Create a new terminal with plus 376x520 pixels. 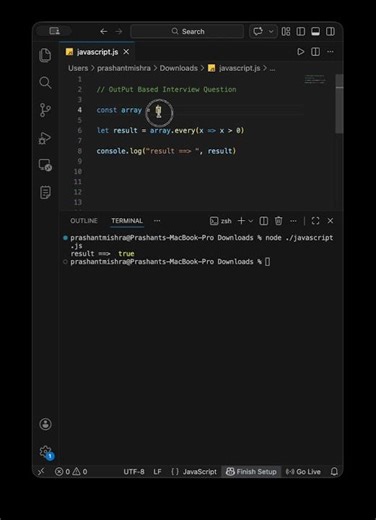(241, 221)
